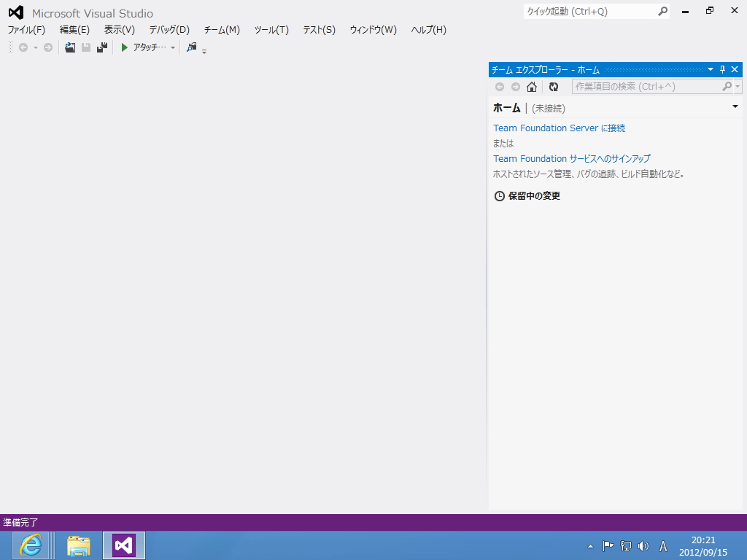Click the IME input mode A indicator
The height and width of the screenshot is (560, 747).
[x=662, y=546]
